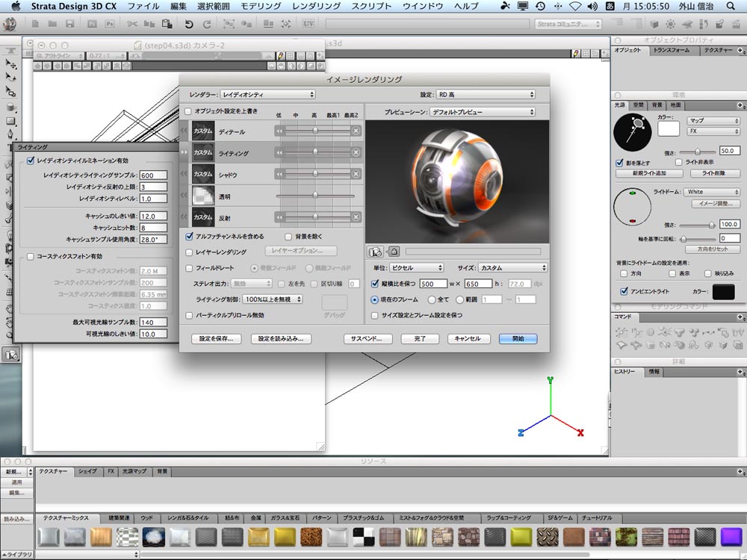Click the Cut scissors icon
747x560 pixels.
pyautogui.click(x=132, y=24)
